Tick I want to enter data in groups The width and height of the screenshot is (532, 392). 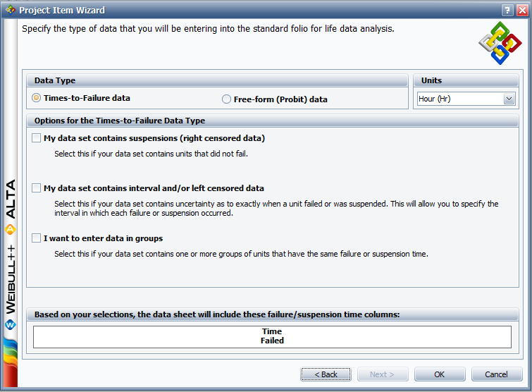[37, 238]
